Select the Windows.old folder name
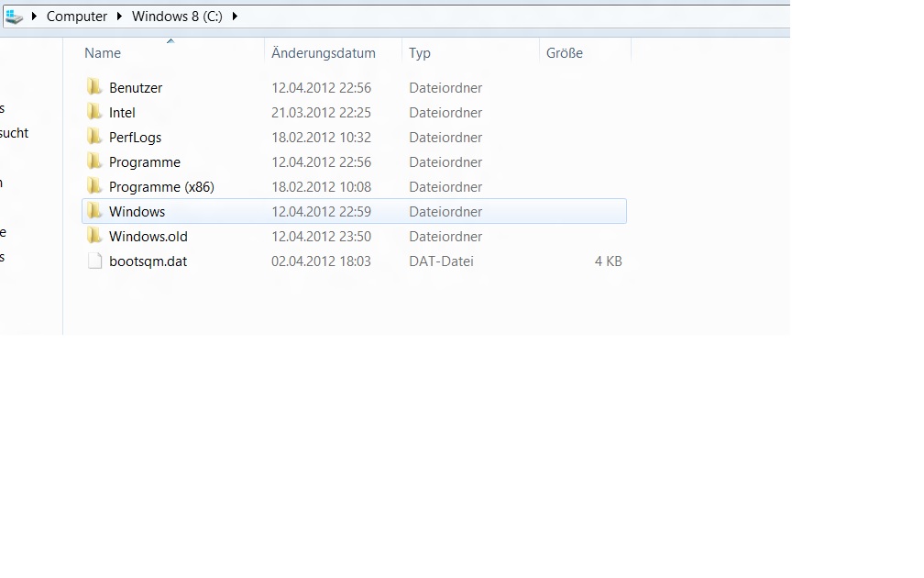Screen dimensions: 924x578 [x=148, y=237]
